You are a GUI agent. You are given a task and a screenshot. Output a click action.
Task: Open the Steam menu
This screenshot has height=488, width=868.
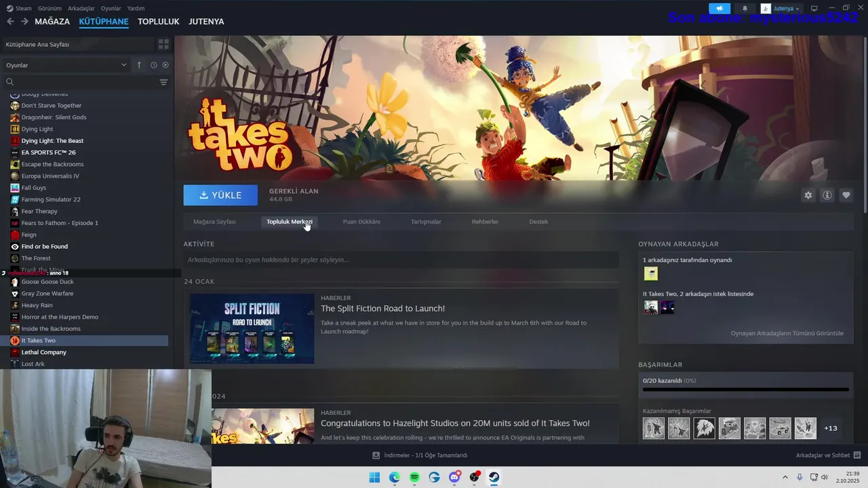click(x=19, y=8)
